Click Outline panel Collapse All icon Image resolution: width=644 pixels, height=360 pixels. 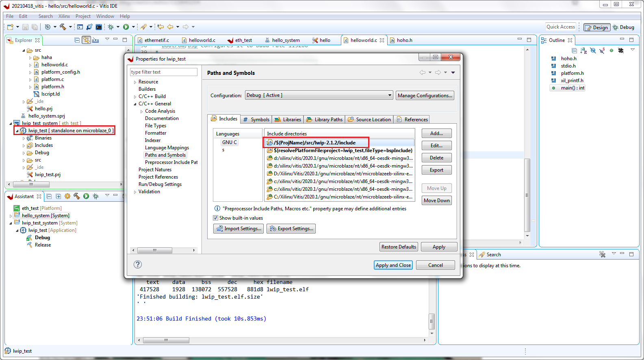point(574,50)
